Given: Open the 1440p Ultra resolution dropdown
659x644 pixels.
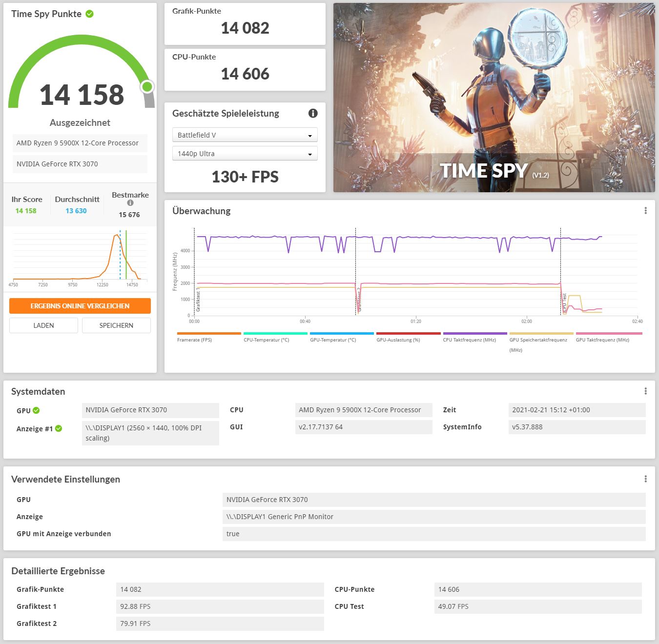Looking at the screenshot, I should point(245,154).
